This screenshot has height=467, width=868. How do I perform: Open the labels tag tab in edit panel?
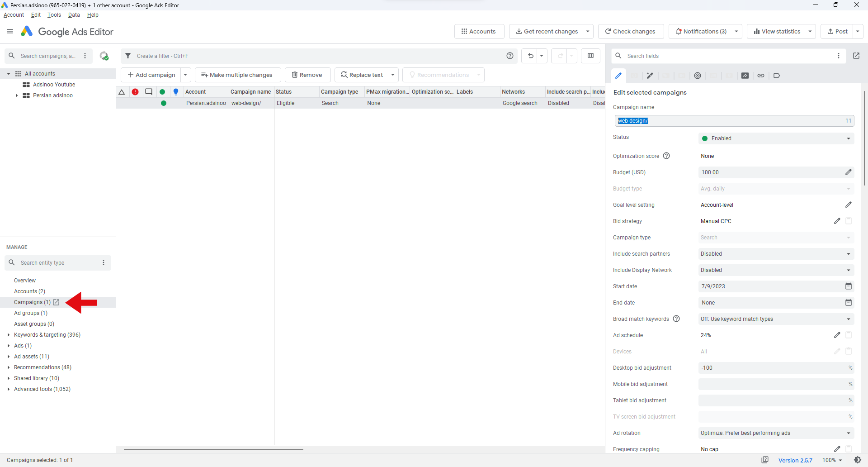pyautogui.click(x=777, y=76)
